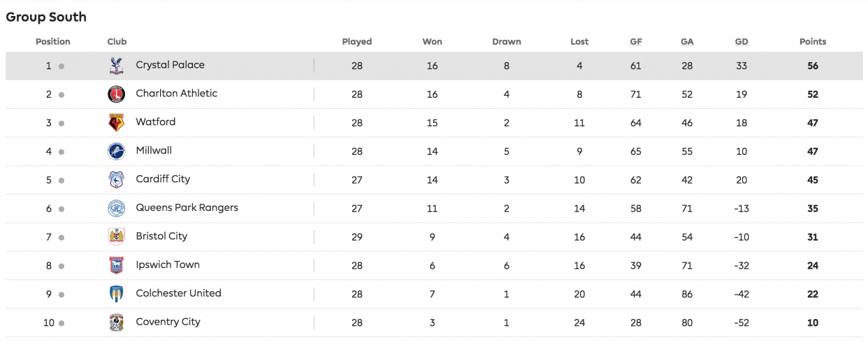
Task: Click position dot indicator beside rank 1
Action: (62, 66)
